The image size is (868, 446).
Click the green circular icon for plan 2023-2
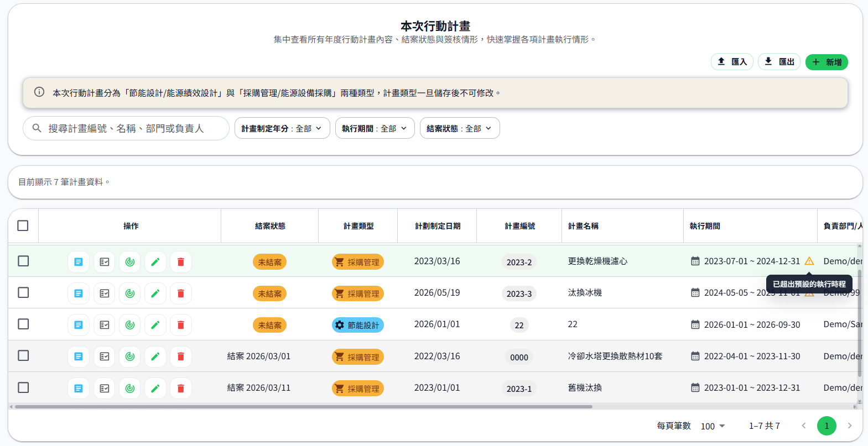coord(130,262)
